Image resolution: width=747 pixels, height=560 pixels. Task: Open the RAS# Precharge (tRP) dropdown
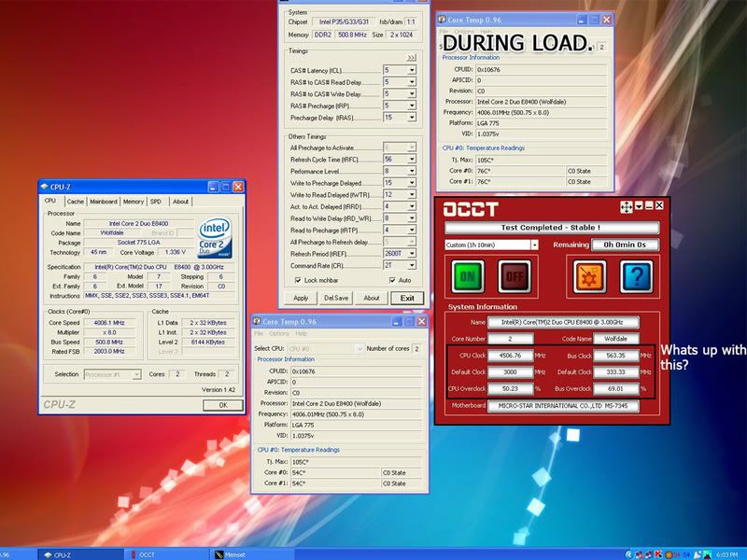tap(412, 105)
